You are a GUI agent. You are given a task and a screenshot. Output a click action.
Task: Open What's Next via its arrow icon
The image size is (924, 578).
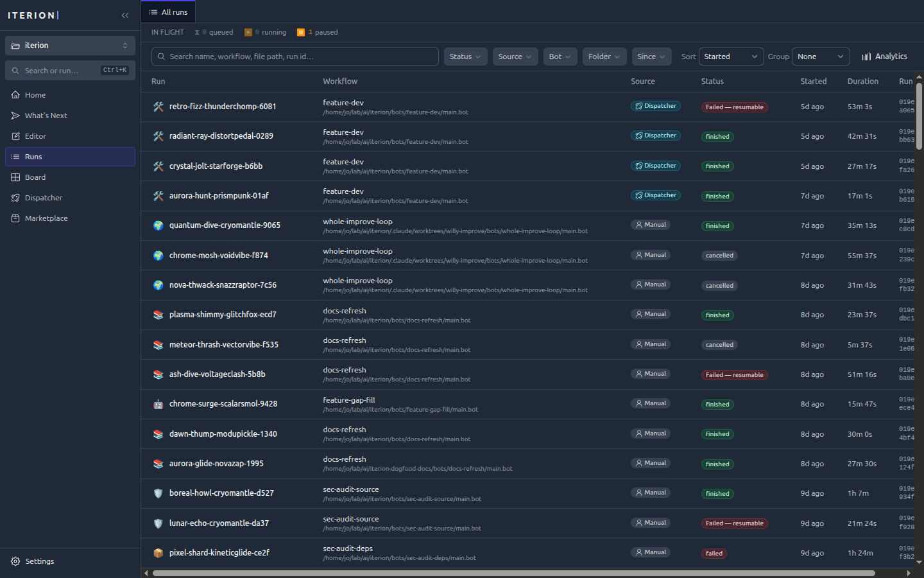tap(15, 116)
